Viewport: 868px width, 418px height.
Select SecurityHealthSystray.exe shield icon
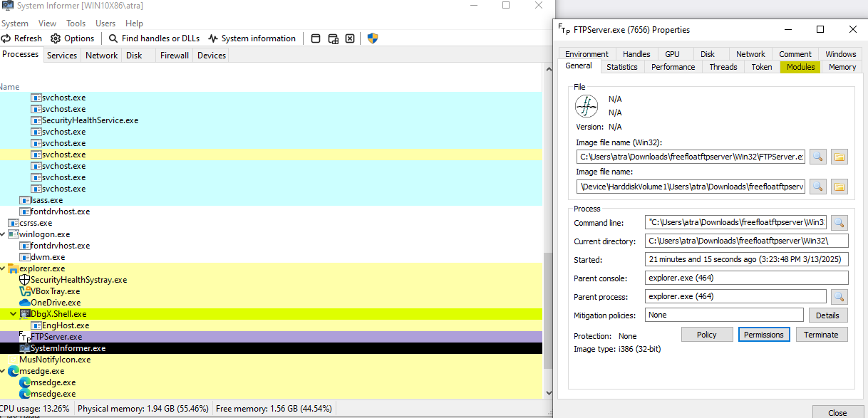[24, 280]
